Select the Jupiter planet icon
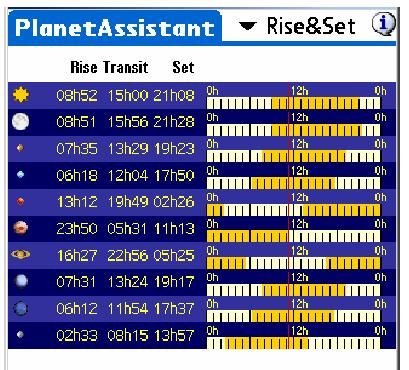The width and height of the screenshot is (409, 370). coord(20,228)
